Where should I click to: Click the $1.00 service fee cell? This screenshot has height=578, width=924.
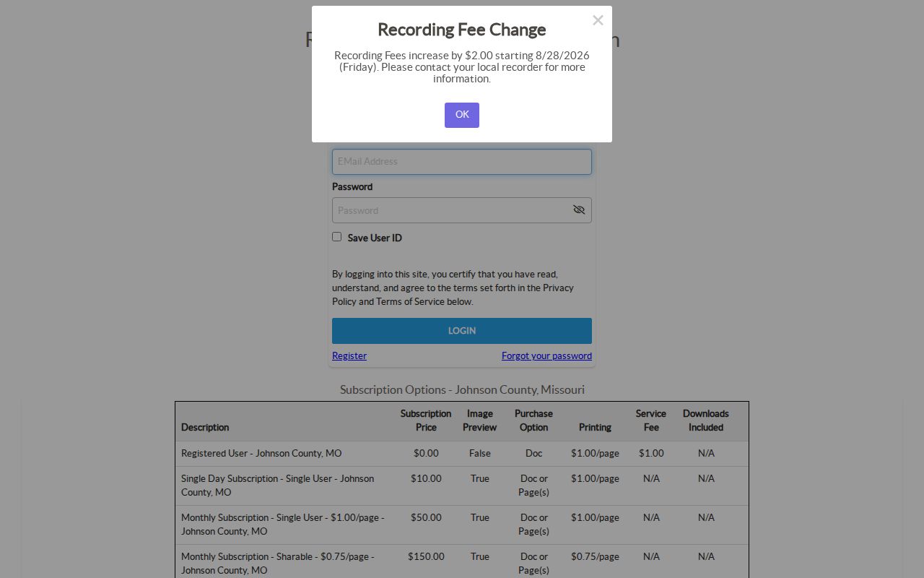pyautogui.click(x=651, y=454)
